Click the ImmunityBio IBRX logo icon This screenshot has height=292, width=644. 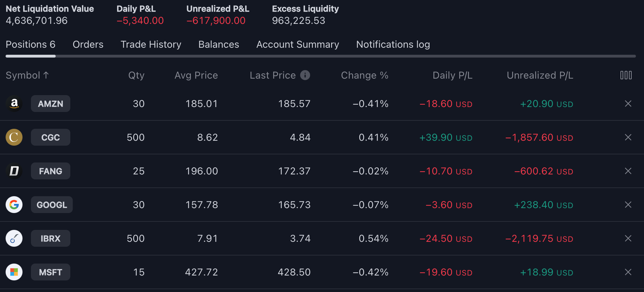14,238
